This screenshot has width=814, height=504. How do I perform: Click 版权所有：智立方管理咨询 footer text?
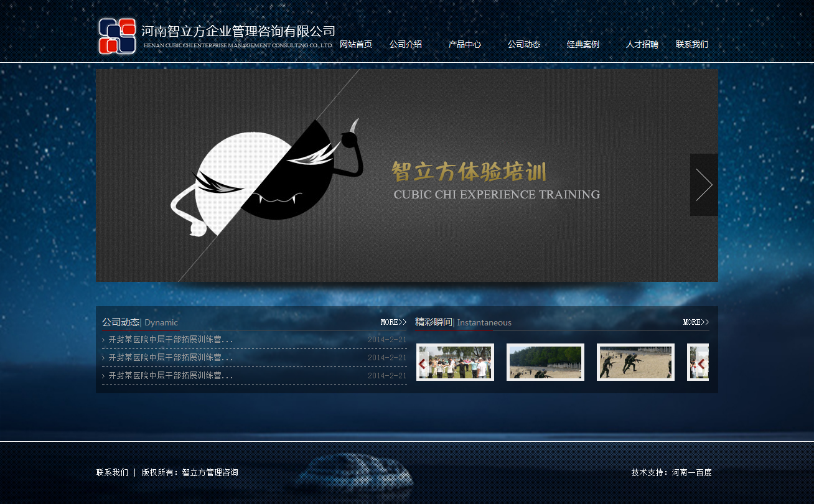click(190, 472)
